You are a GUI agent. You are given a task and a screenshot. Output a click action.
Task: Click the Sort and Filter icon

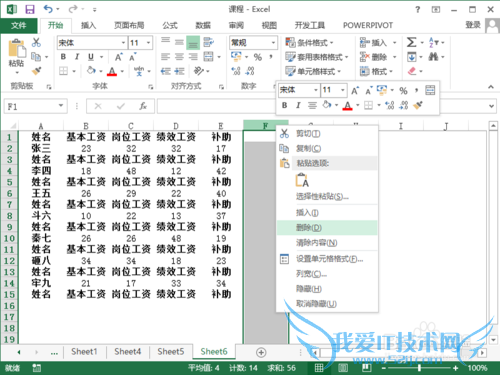pos(433,42)
